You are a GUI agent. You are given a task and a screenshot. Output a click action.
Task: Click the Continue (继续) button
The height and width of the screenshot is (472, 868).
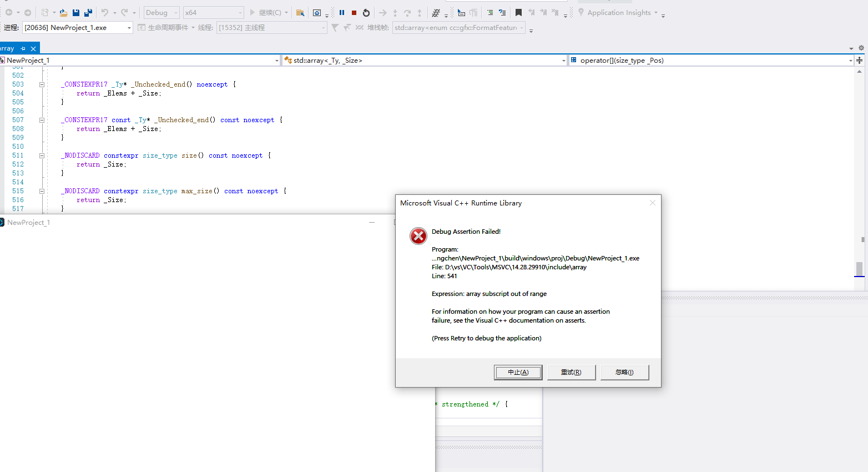tap(269, 13)
